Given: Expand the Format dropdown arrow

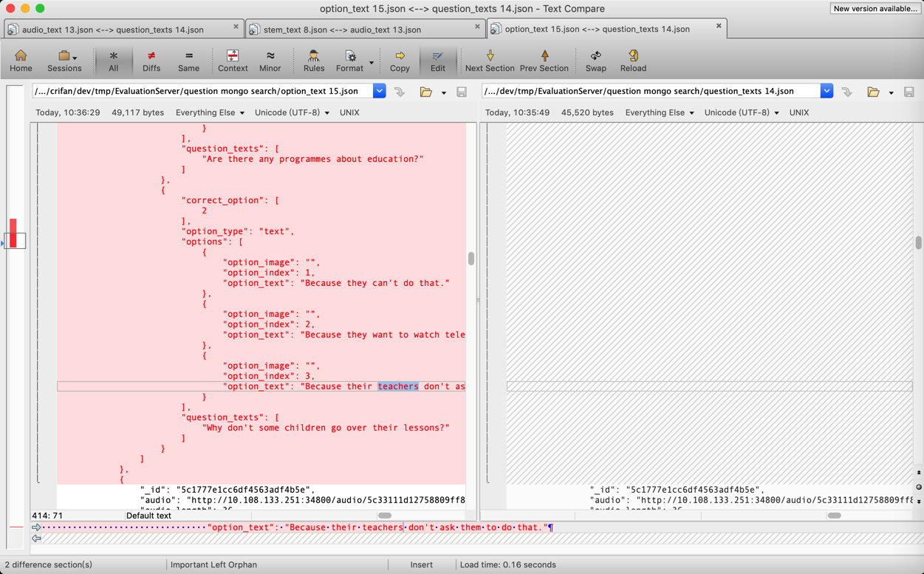Looking at the screenshot, I should [372, 63].
